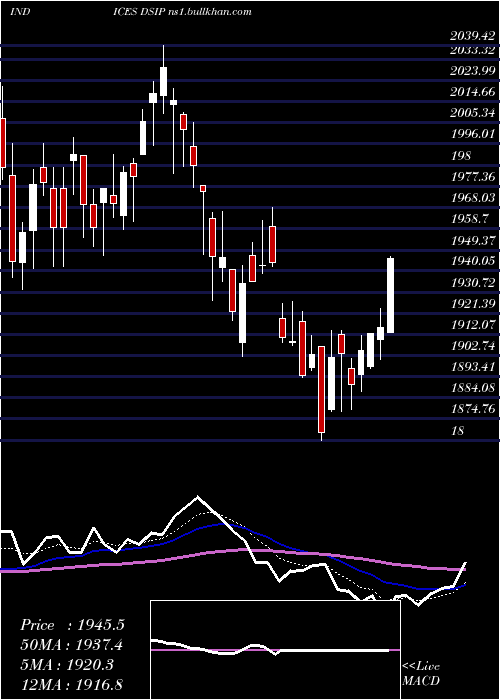Click the 1884.08 price level label
The image size is (500, 700).
point(473,388)
